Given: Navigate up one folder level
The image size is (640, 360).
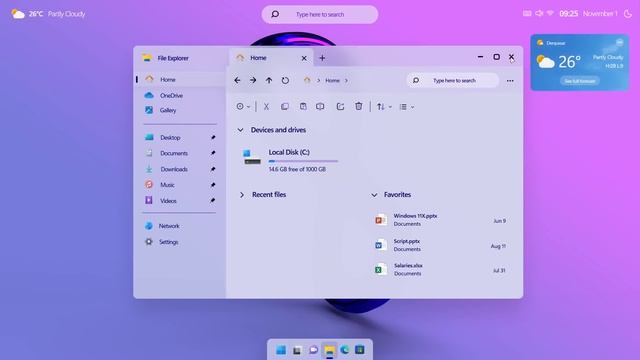Looking at the screenshot, I should click(269, 80).
